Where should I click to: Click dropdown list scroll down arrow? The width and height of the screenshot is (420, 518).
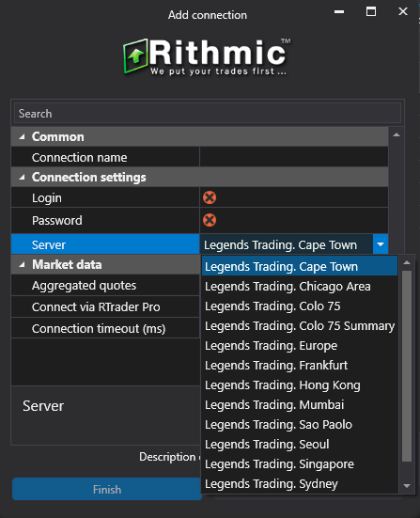coord(407,486)
